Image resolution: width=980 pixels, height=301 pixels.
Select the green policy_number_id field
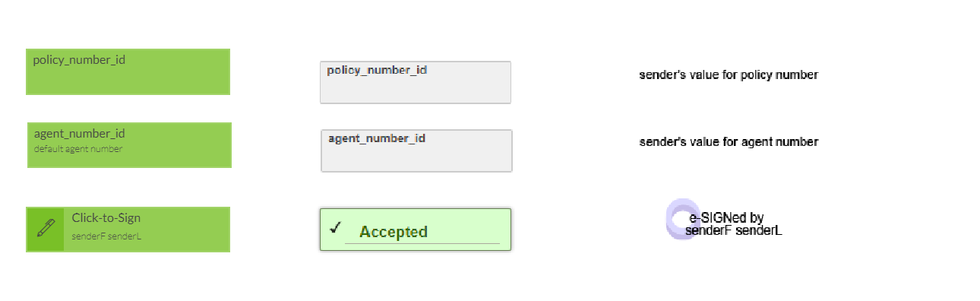tap(128, 72)
